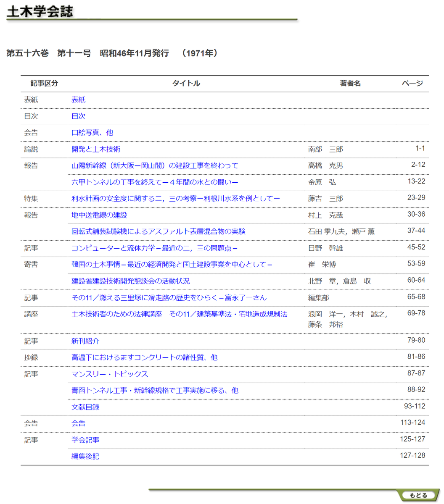Click the 記事区分 column header
Image resolution: width=444 pixels, height=504 pixels.
coord(45,83)
